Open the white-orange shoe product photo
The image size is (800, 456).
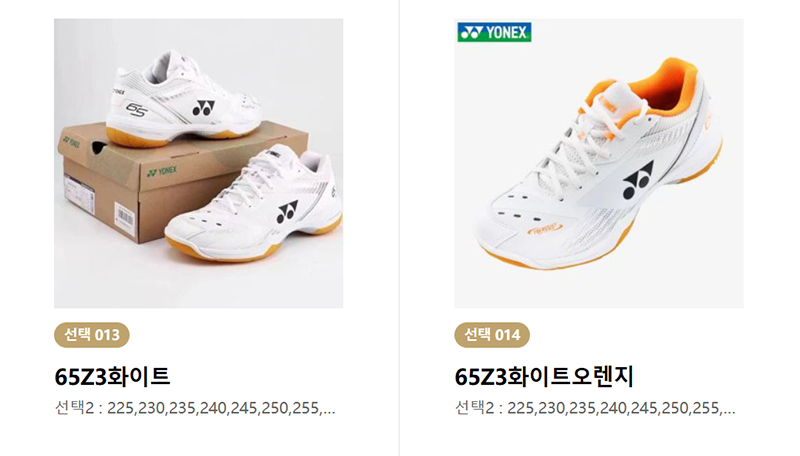click(x=599, y=163)
